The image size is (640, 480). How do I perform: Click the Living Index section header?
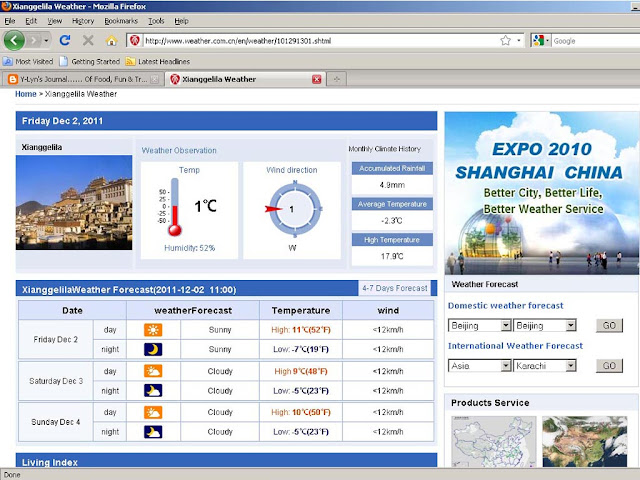[x=226, y=461]
